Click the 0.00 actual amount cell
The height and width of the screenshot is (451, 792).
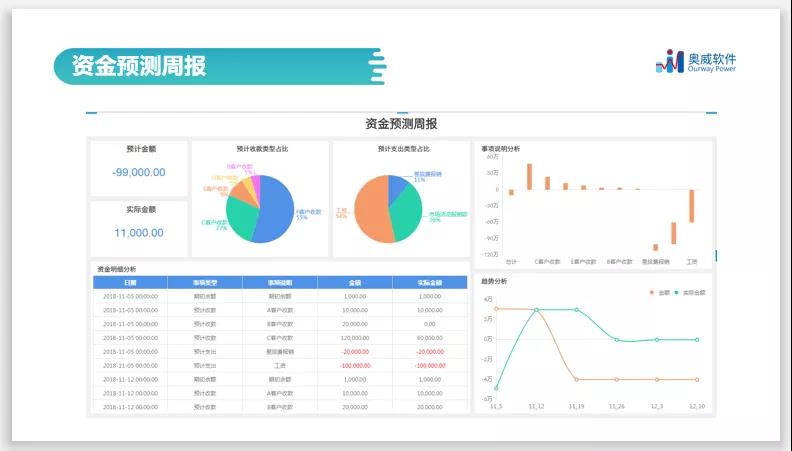pos(430,324)
